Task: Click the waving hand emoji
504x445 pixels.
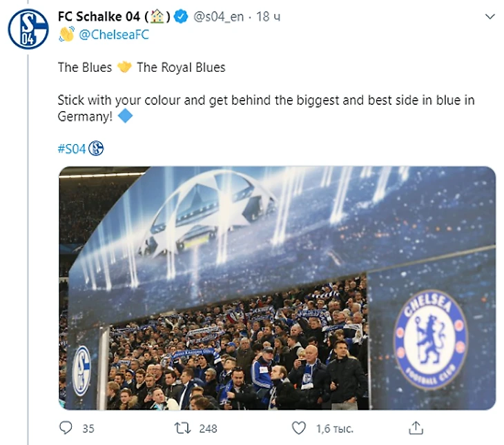Action: click(x=66, y=34)
